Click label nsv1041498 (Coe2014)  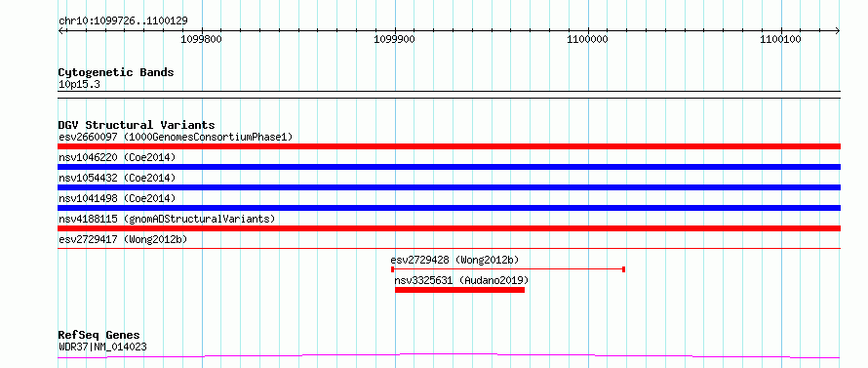[117, 198]
